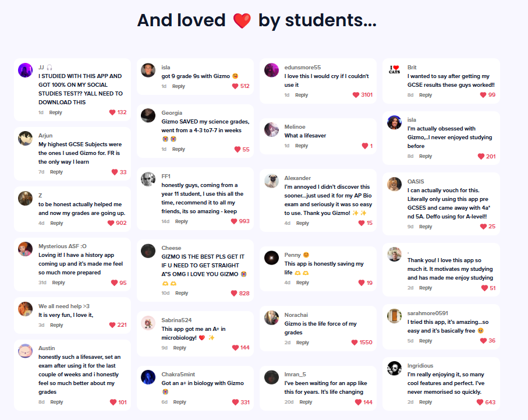Click the username Sabrina524
Screen dimensions: 528x420
[176, 320]
